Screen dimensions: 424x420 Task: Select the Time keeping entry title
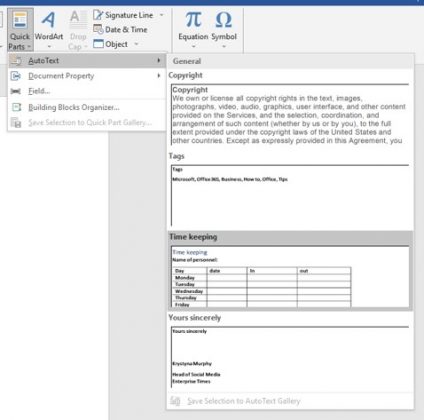[193, 237]
